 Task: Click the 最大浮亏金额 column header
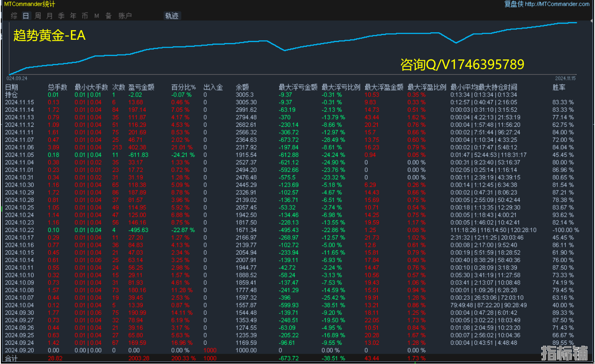298,87
